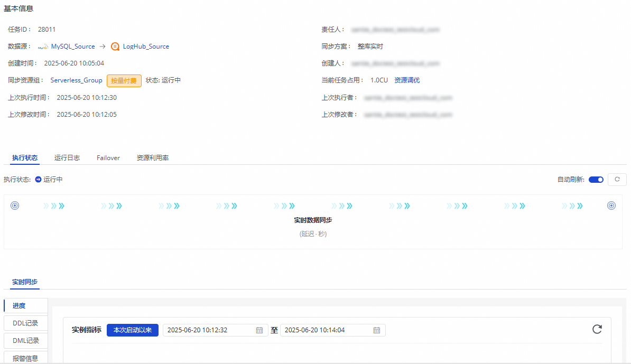
Task: Click the MySQL_Source datasource icon
Action: 43,46
